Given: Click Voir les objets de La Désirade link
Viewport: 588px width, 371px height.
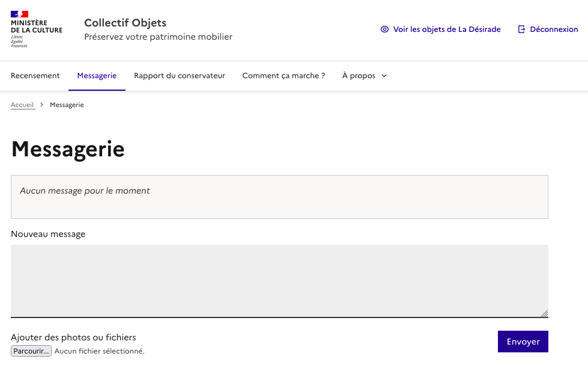Looking at the screenshot, I should pos(447,29).
